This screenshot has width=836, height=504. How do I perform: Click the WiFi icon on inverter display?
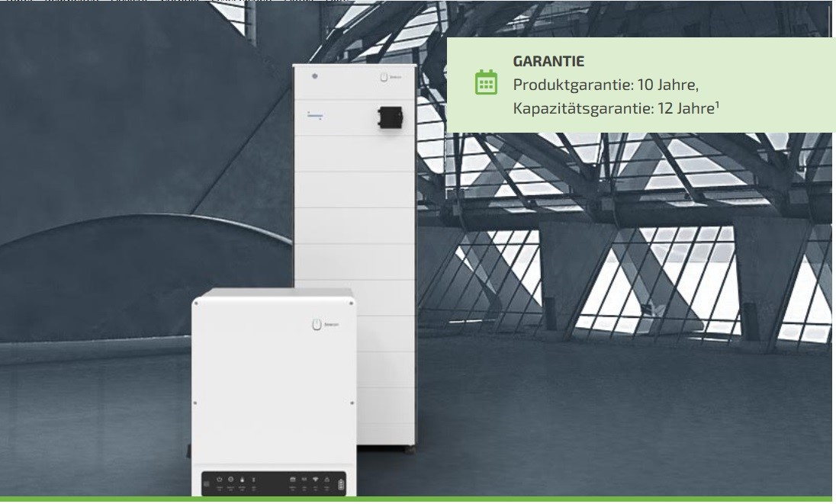point(314,479)
